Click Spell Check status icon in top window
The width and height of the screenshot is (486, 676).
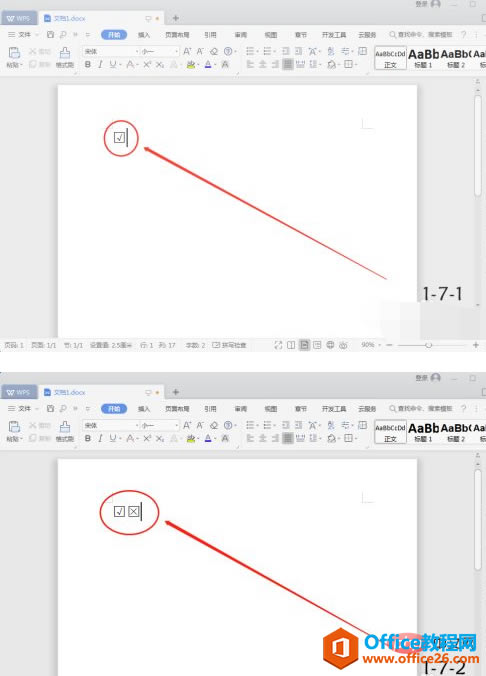tap(216, 345)
